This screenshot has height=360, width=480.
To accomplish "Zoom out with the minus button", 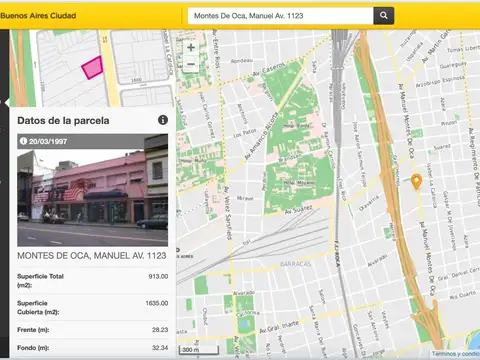I will click(x=191, y=64).
